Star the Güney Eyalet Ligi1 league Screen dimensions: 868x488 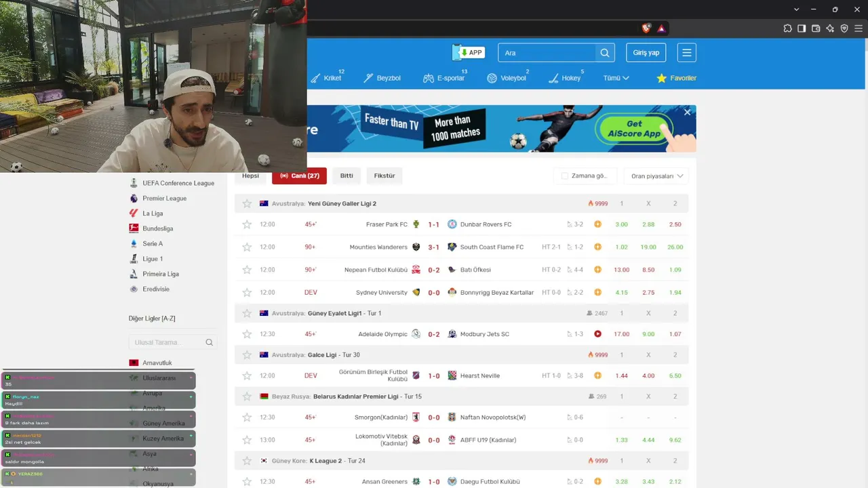coord(247,313)
